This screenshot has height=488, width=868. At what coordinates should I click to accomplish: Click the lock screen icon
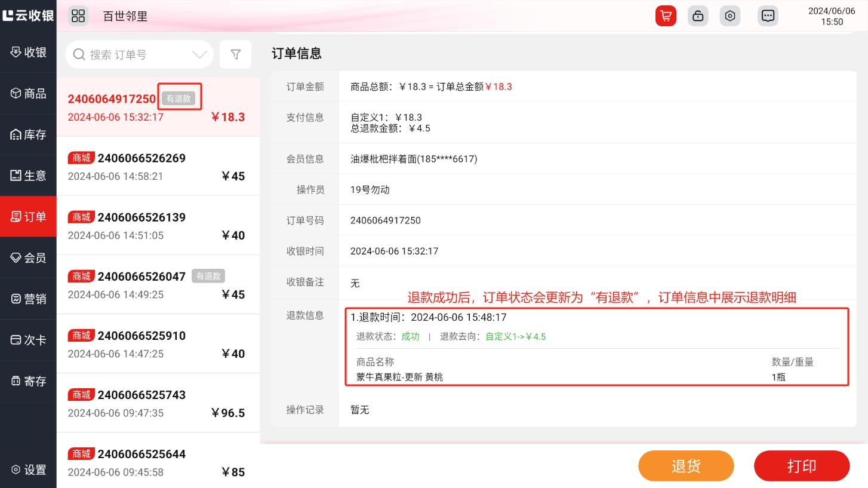[697, 16]
